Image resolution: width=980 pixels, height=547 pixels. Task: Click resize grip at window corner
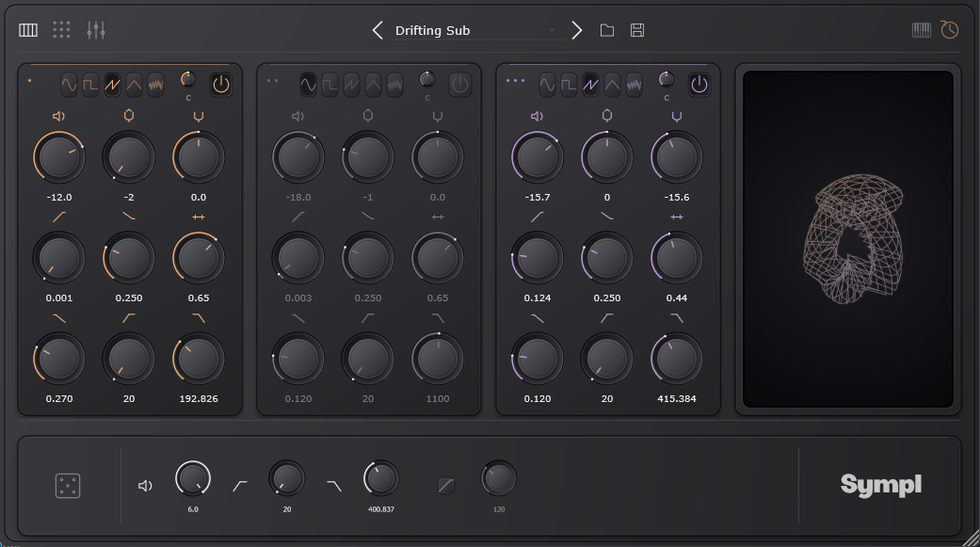point(972,539)
